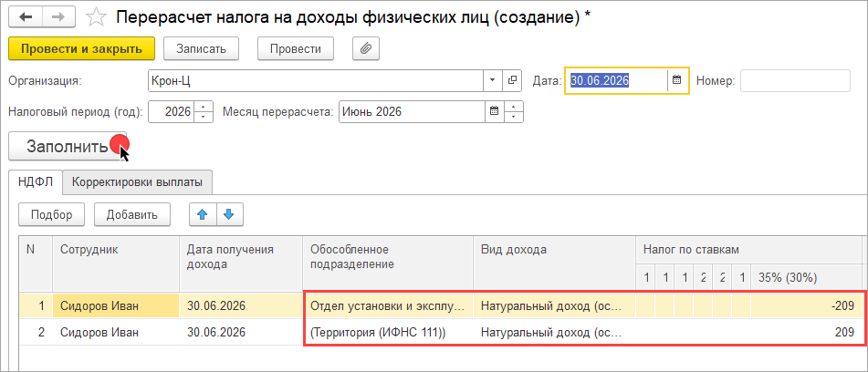Click Записать button
This screenshot has height=372, width=868.
click(201, 48)
